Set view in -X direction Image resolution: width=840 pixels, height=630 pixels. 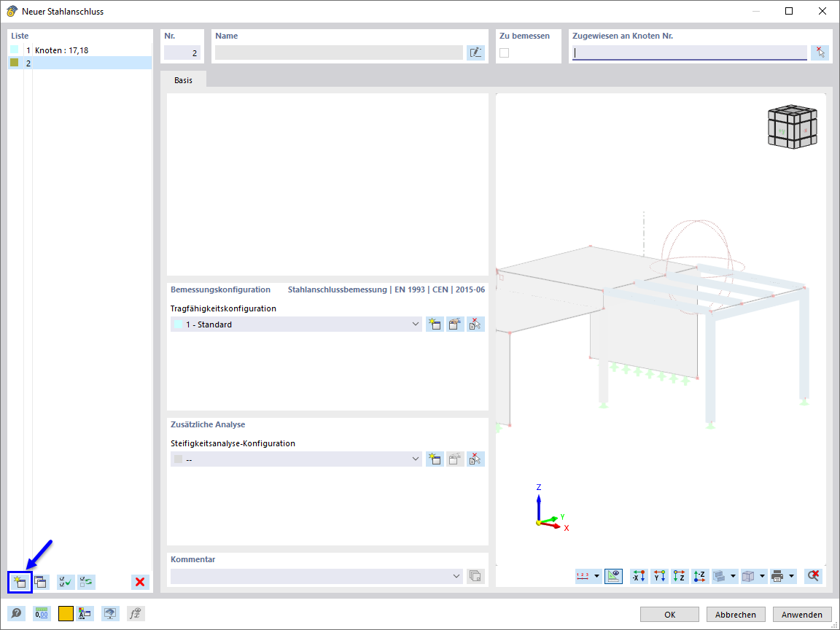pyautogui.click(x=639, y=576)
